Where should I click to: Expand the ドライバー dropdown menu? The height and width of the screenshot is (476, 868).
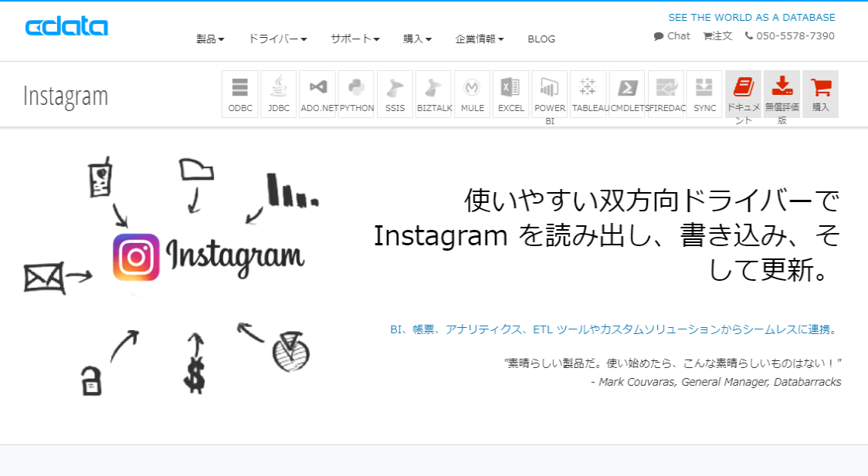point(277,39)
